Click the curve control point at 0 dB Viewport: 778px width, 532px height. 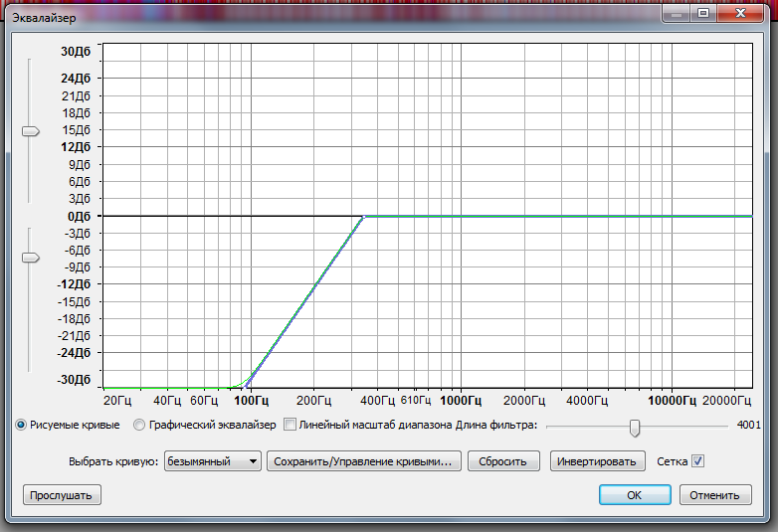(364, 217)
